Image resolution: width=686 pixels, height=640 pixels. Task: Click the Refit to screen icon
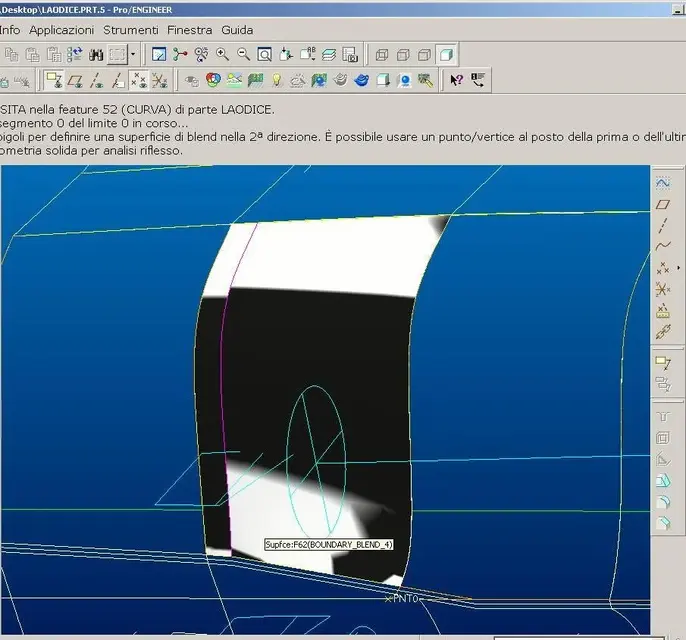pyautogui.click(x=265, y=55)
